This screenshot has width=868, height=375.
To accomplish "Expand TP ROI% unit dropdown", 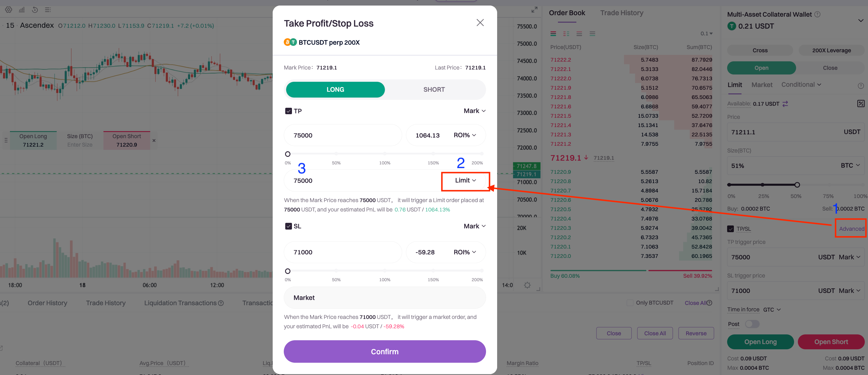I will pos(465,135).
